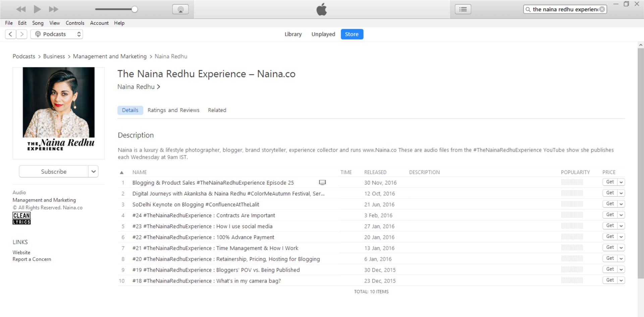The image size is (644, 317).
Task: Click the rewind previous track button
Action: pos(21,9)
